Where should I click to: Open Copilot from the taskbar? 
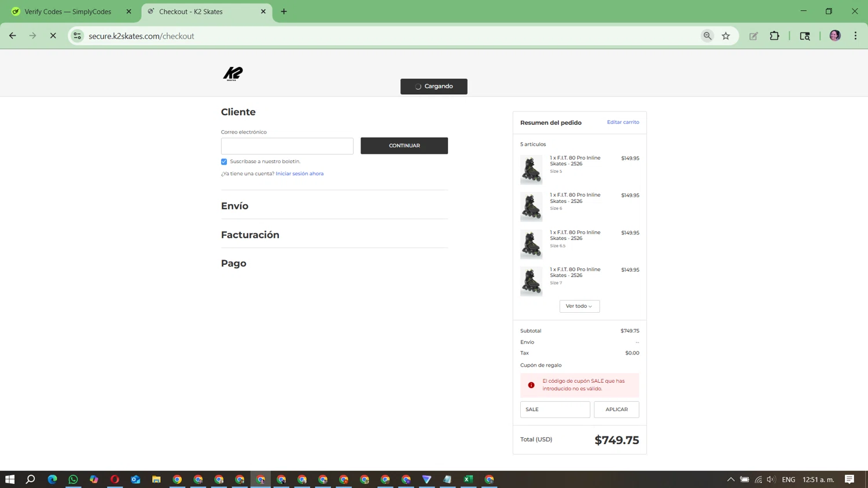pyautogui.click(x=94, y=479)
